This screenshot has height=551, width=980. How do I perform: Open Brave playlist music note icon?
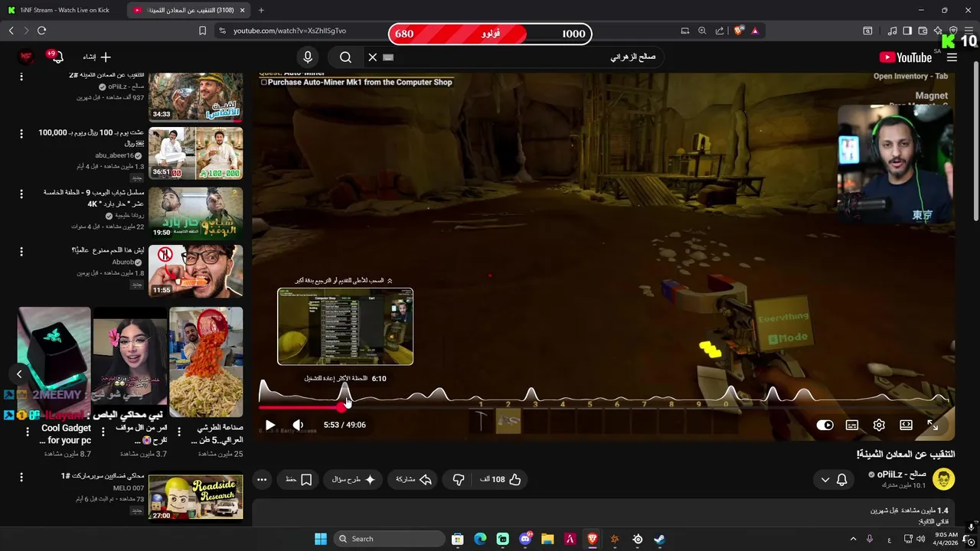[x=892, y=31]
